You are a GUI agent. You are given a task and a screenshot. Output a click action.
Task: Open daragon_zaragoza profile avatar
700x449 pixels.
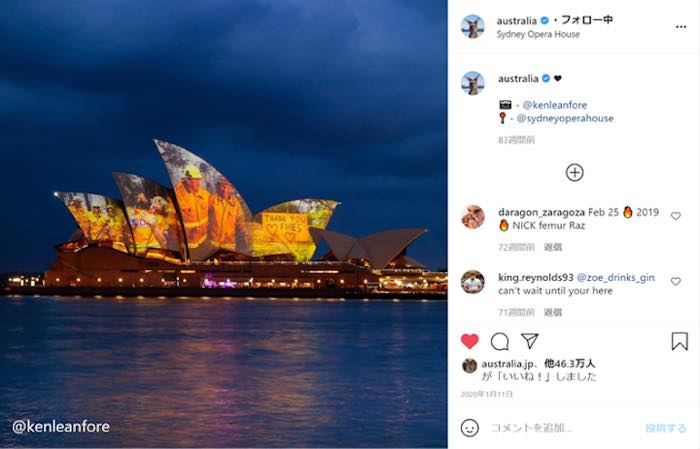pyautogui.click(x=473, y=217)
